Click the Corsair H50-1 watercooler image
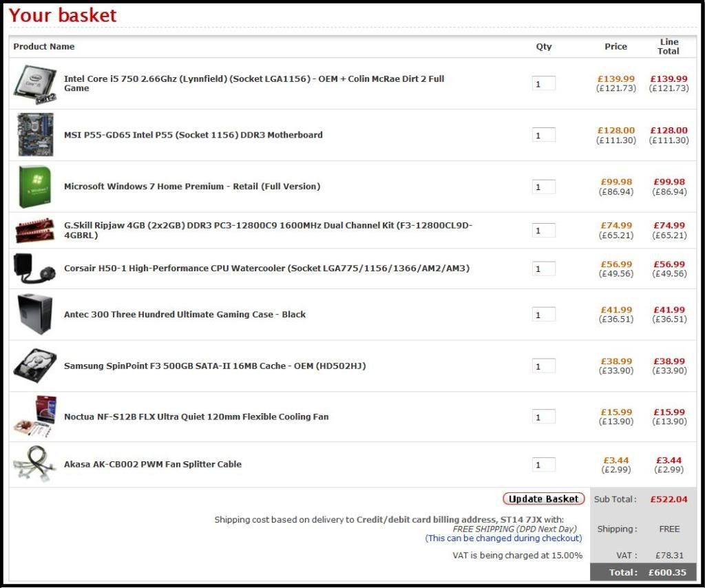705x588 pixels. [x=34, y=269]
